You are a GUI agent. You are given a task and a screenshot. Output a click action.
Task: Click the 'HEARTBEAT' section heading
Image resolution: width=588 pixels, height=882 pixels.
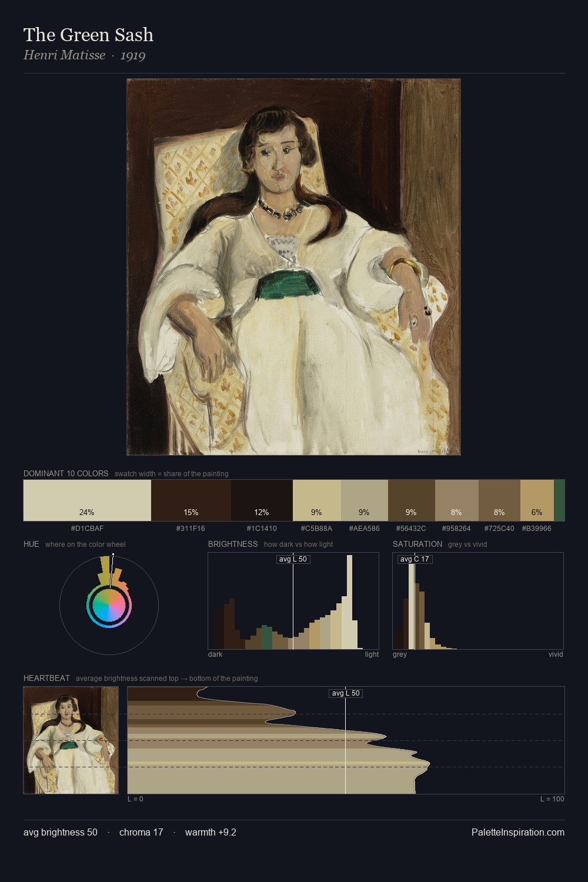[46, 678]
